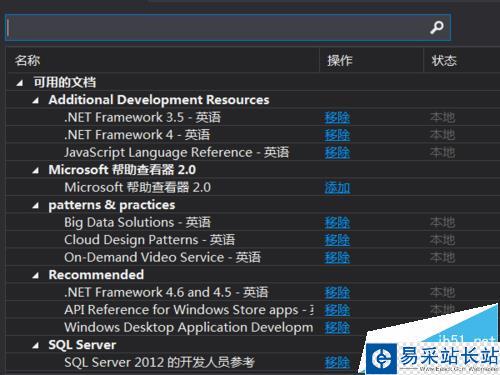Collapse Additional Development Resources group

pos(36,100)
